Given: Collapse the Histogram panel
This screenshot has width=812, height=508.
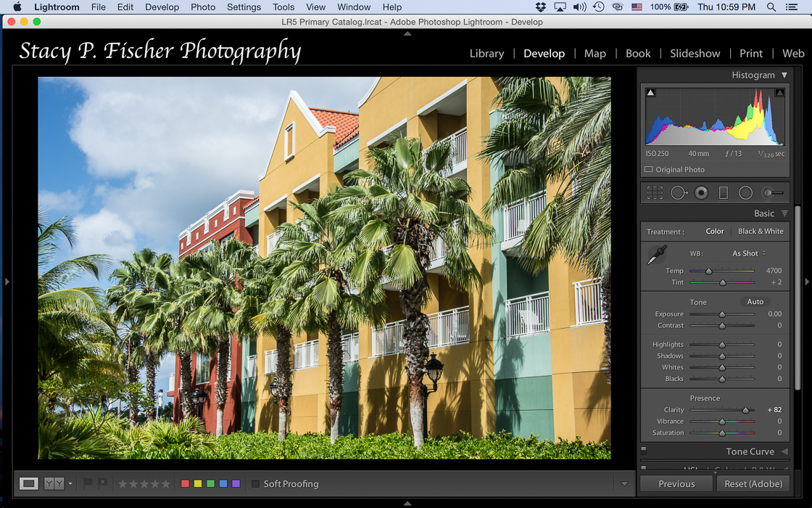Looking at the screenshot, I should point(784,75).
